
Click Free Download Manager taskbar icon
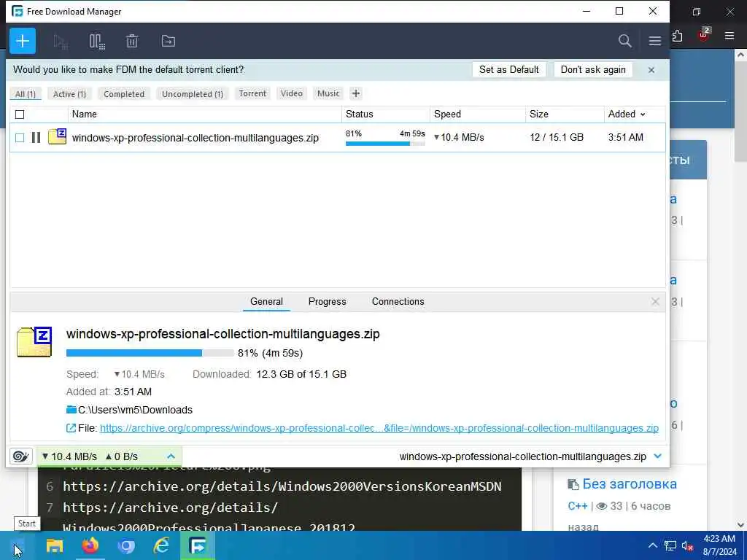(x=197, y=545)
